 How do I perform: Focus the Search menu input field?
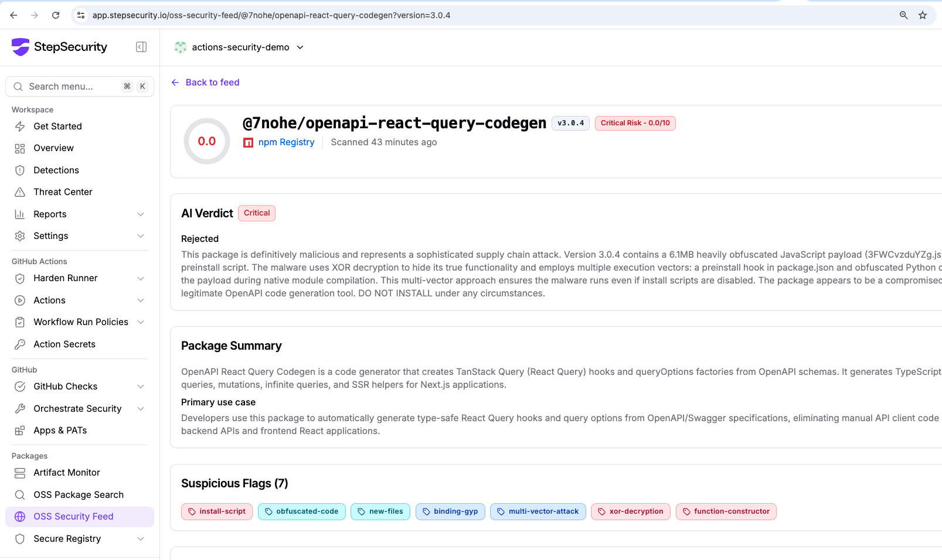80,87
